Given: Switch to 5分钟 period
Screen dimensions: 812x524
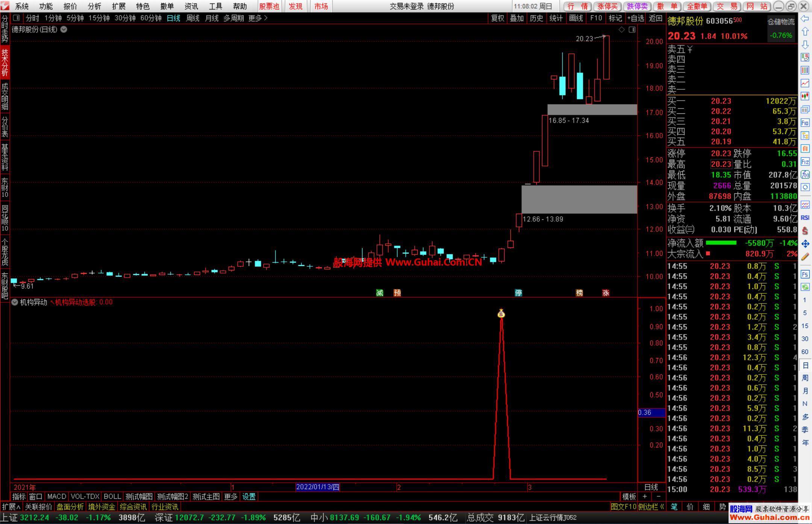Looking at the screenshot, I should click(x=75, y=18).
